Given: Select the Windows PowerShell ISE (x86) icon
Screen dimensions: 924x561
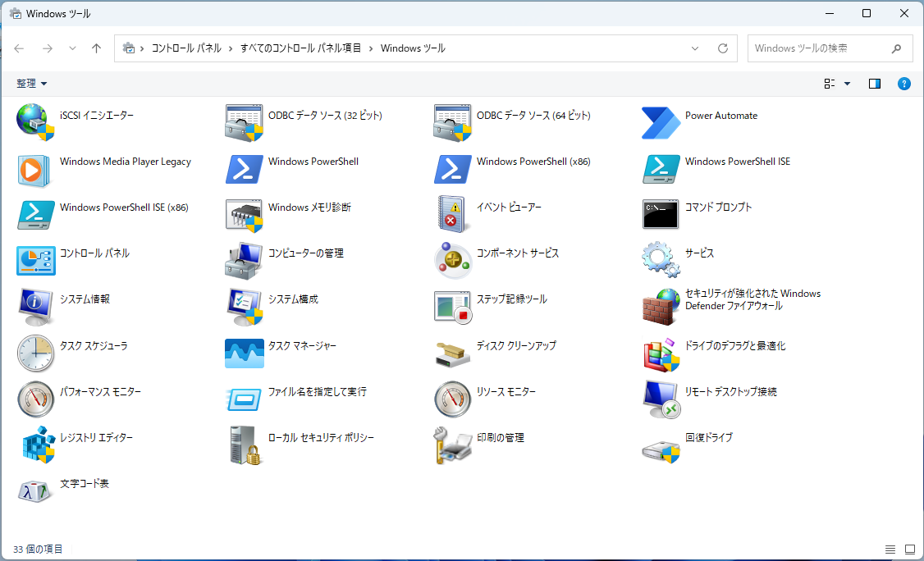Looking at the screenshot, I should point(36,215).
